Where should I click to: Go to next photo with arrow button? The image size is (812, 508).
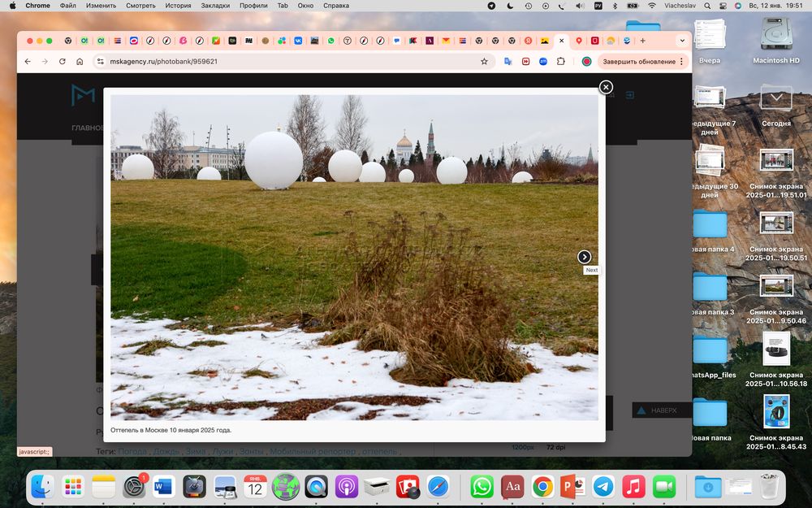click(x=585, y=257)
